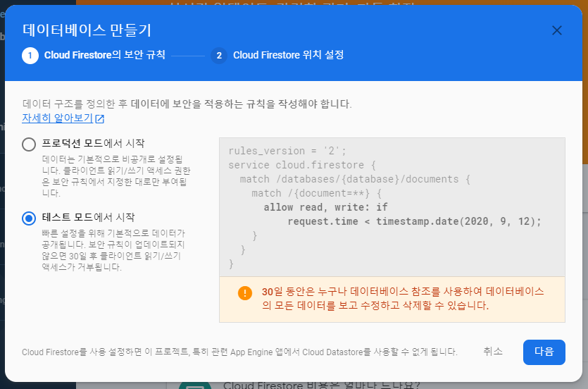Click the external link icon beside 자세히 알아보기
Screen dimensions: 588x389
point(99,119)
